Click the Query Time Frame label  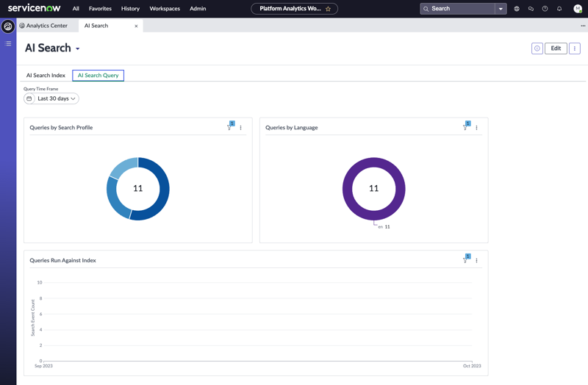click(x=41, y=89)
